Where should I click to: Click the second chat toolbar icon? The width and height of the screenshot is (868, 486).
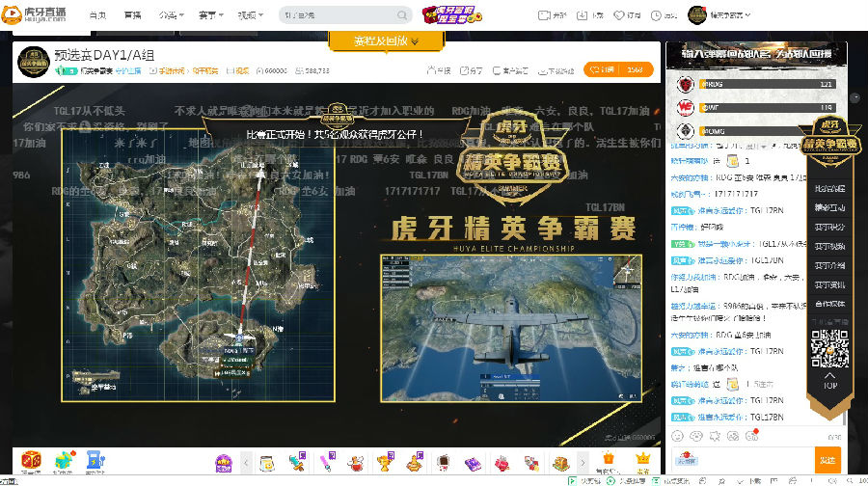click(x=695, y=436)
